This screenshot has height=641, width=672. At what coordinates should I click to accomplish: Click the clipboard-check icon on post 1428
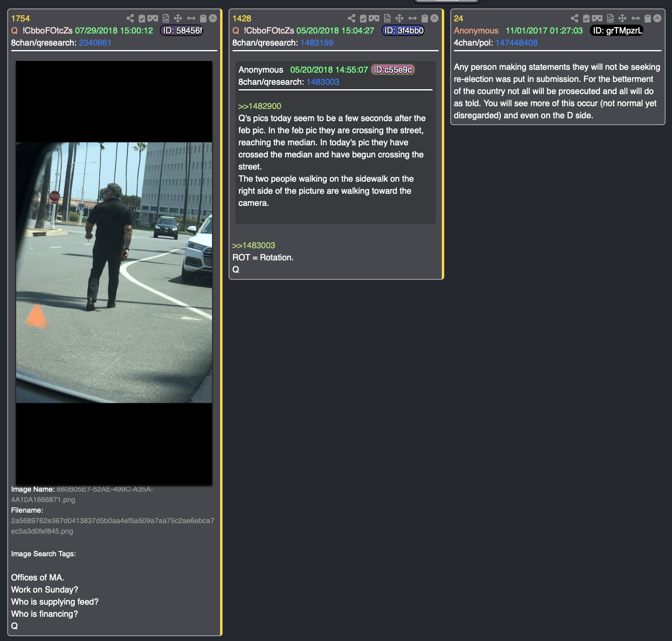363,18
